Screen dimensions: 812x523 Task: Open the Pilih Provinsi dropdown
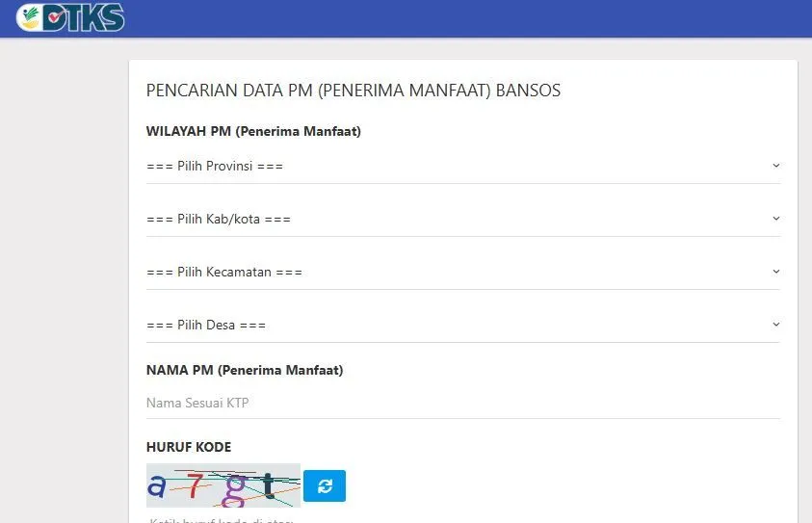pyautogui.click(x=463, y=167)
